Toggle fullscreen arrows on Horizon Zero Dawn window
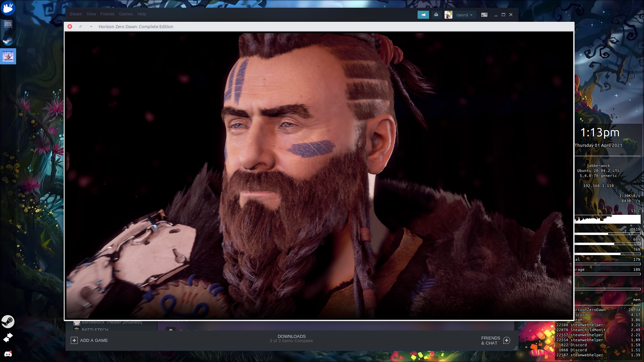This screenshot has height=362, width=644. tap(80, 26)
